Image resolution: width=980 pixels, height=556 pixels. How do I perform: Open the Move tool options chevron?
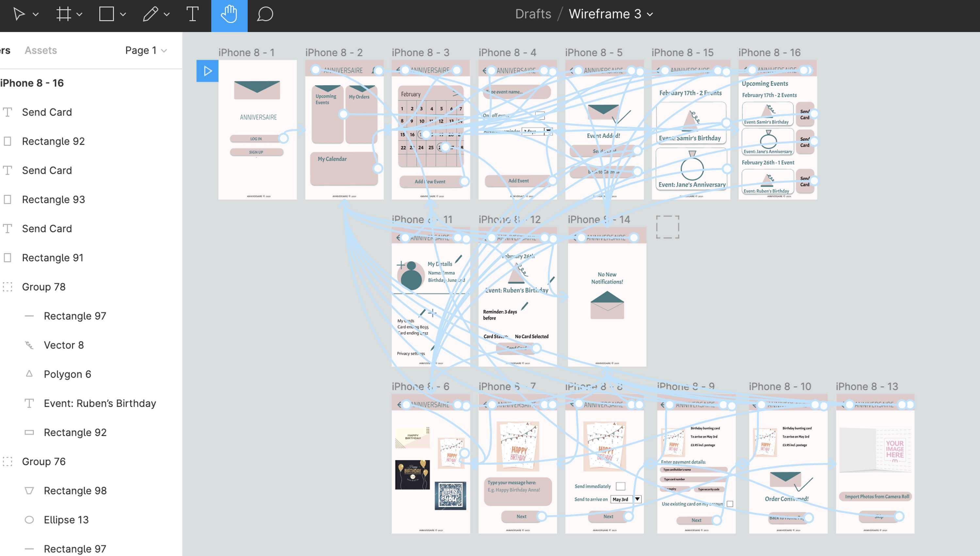coord(36,14)
